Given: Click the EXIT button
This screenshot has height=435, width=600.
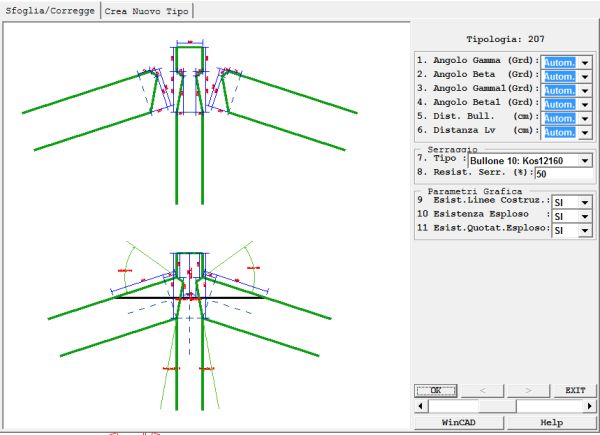Looking at the screenshot, I should point(574,391).
